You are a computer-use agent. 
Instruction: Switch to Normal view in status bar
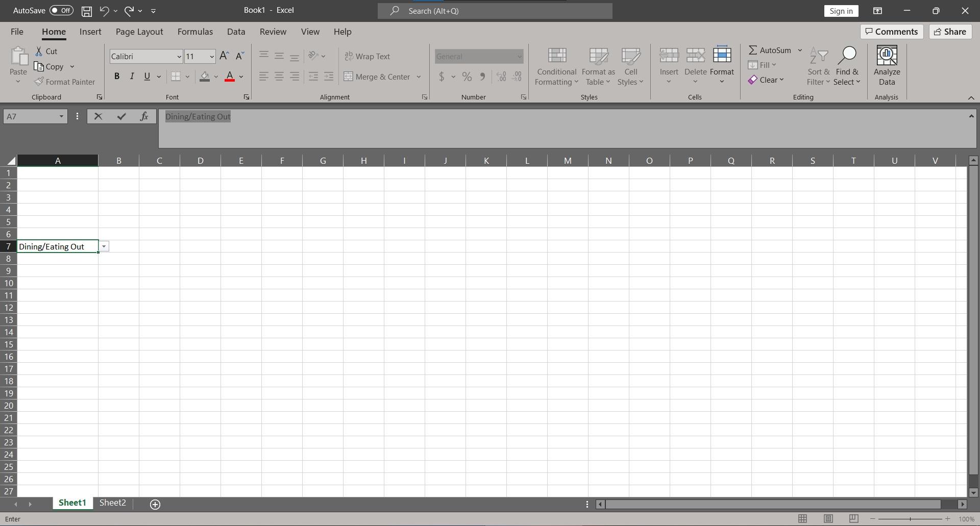point(802,519)
